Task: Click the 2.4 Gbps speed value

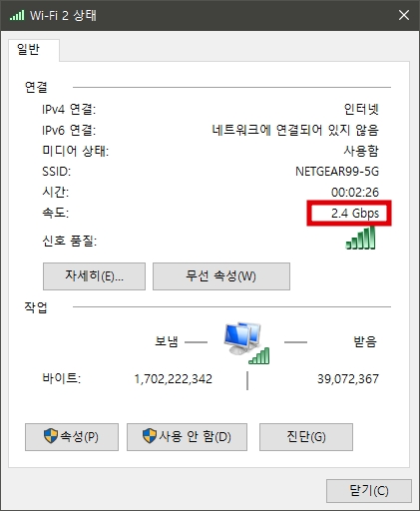Action: click(x=355, y=213)
